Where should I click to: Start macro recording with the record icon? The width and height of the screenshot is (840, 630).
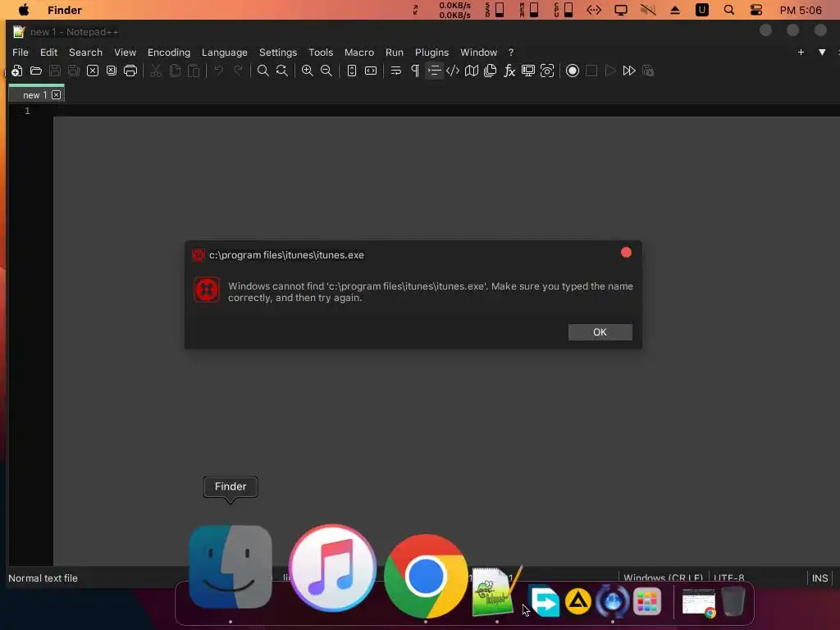572,71
